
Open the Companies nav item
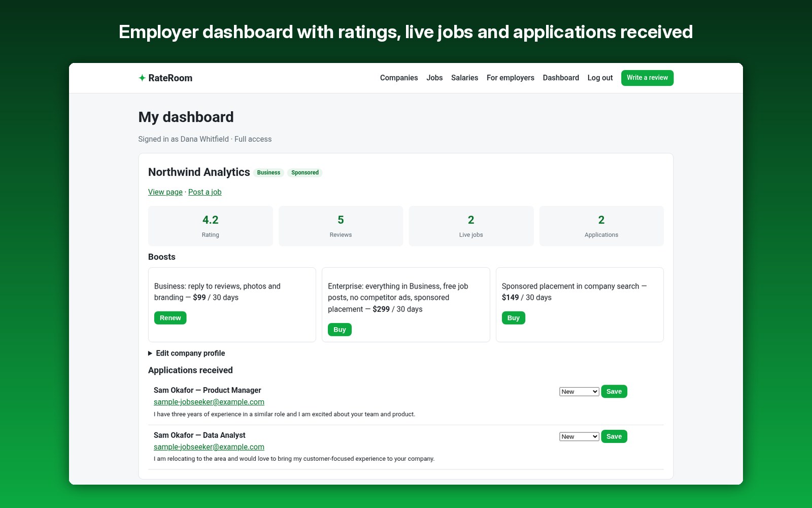[x=399, y=78]
